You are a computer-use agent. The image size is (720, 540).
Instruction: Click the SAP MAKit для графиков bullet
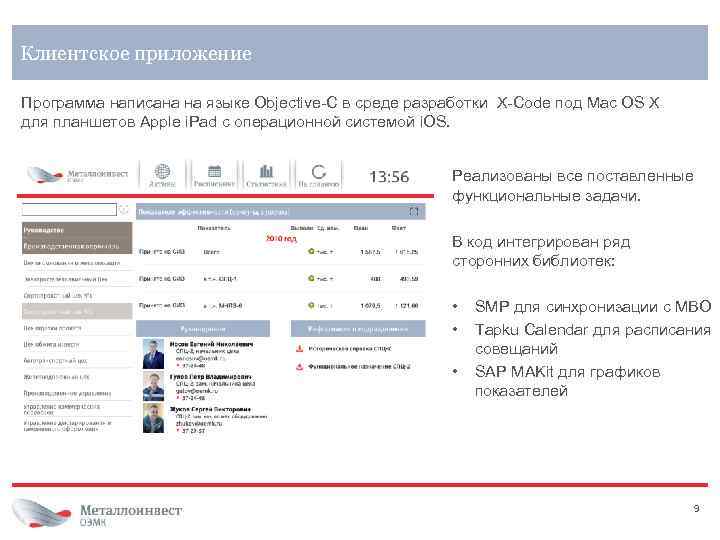point(568,381)
